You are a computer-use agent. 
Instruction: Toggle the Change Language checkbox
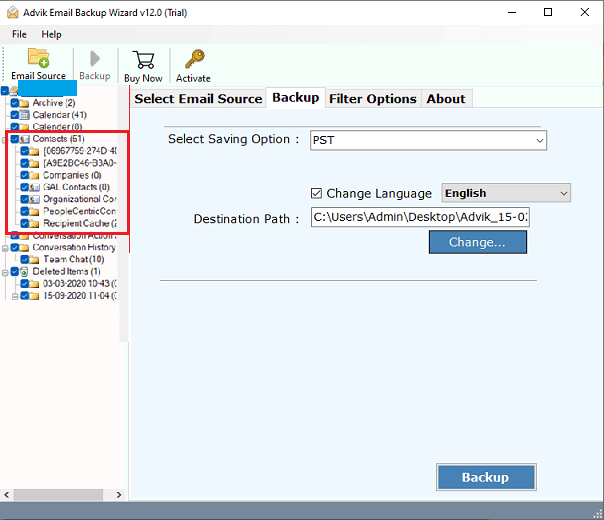point(316,193)
